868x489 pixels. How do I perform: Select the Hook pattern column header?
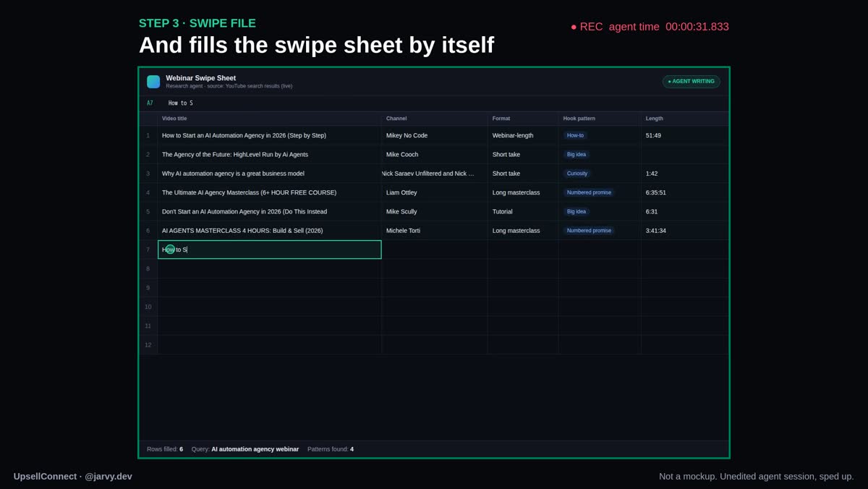tap(600, 119)
